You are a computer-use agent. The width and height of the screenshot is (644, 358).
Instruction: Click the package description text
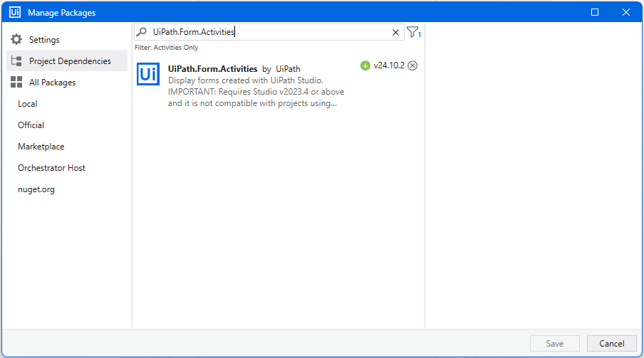(x=256, y=92)
